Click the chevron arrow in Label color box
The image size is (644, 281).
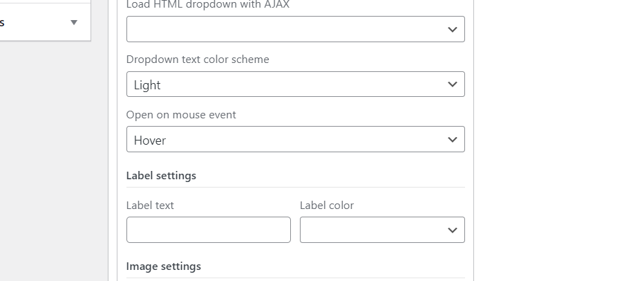[453, 230]
